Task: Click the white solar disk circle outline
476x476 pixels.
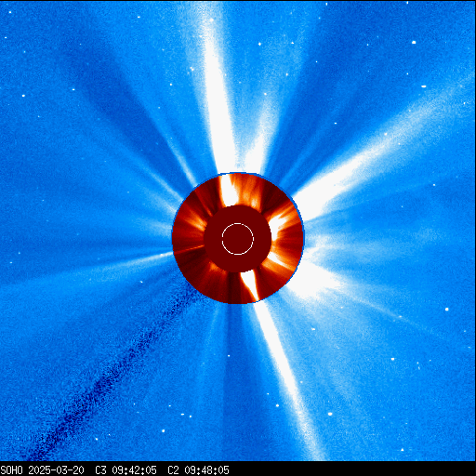Action: [x=238, y=239]
